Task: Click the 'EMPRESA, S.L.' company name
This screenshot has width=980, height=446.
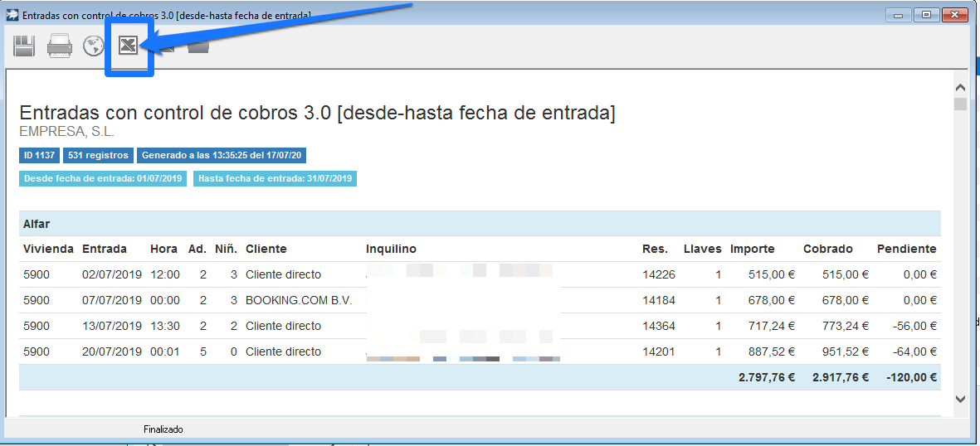Action: point(67,132)
